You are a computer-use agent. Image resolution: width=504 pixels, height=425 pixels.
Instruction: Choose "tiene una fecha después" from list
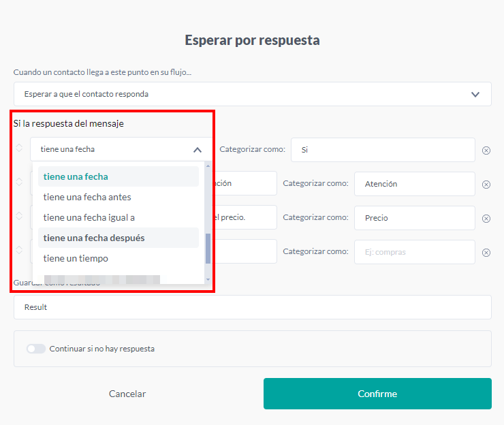point(94,238)
